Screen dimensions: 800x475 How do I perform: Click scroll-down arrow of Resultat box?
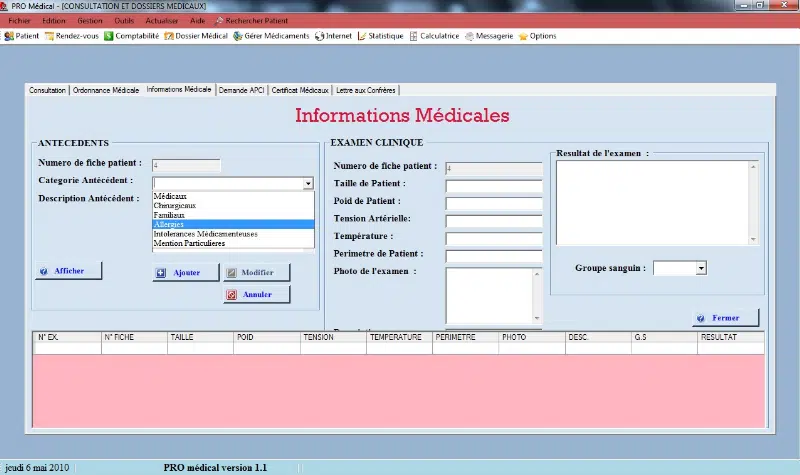pos(753,240)
